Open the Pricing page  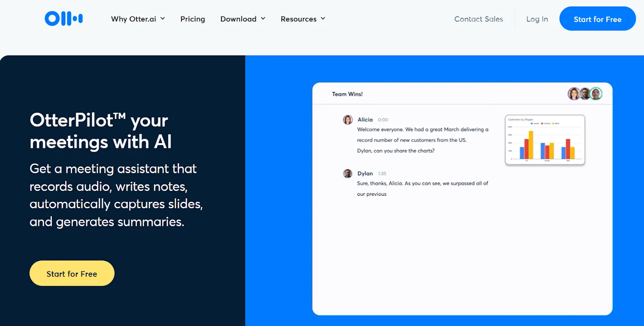(192, 19)
